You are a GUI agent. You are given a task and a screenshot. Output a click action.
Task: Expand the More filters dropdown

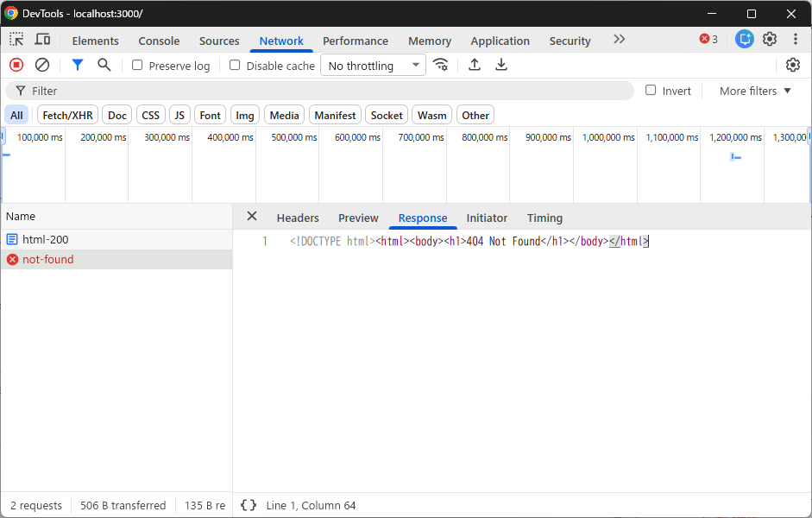[x=755, y=92]
